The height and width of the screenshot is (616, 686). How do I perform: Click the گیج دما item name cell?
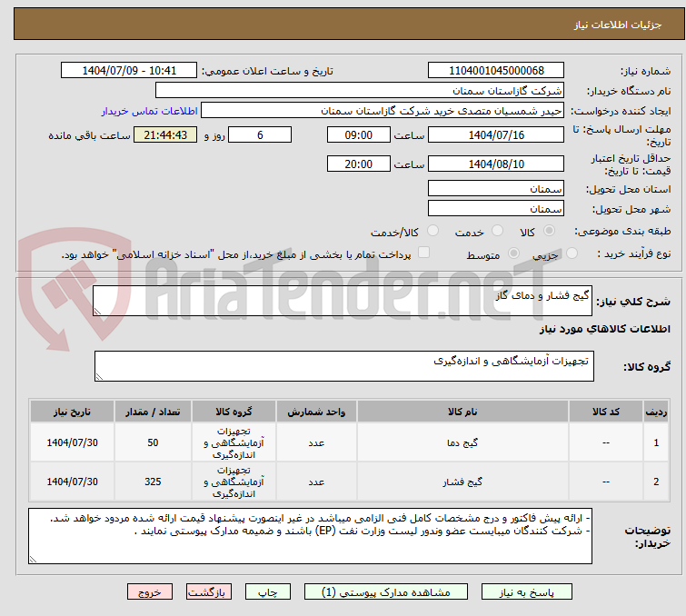point(462,442)
